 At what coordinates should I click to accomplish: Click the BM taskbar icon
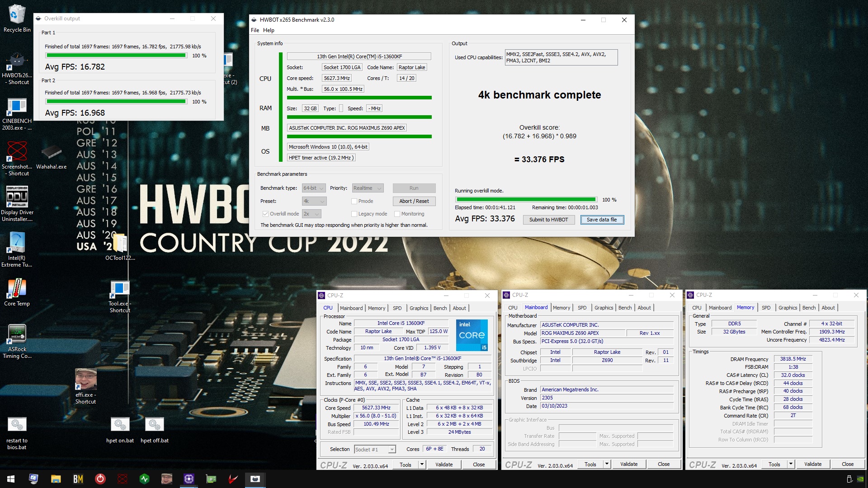(x=78, y=479)
